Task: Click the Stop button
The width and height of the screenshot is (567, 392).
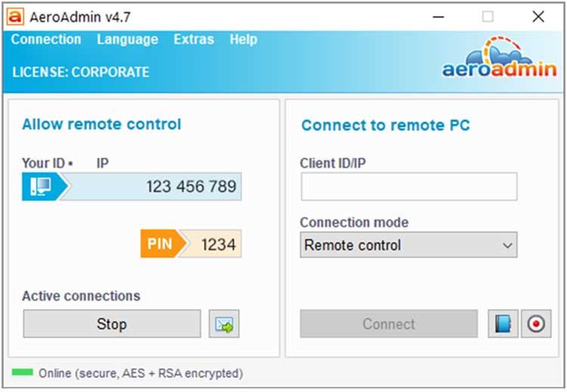Action: pyautogui.click(x=112, y=324)
